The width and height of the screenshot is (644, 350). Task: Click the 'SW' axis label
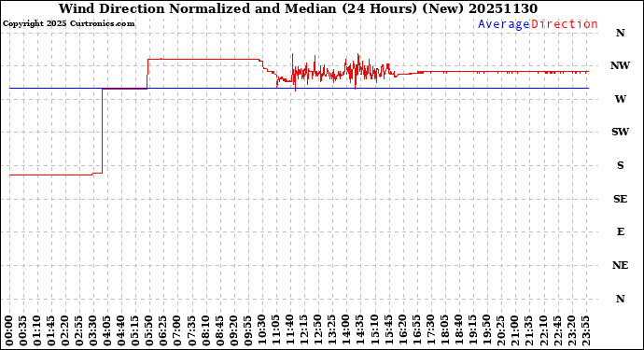pos(620,132)
